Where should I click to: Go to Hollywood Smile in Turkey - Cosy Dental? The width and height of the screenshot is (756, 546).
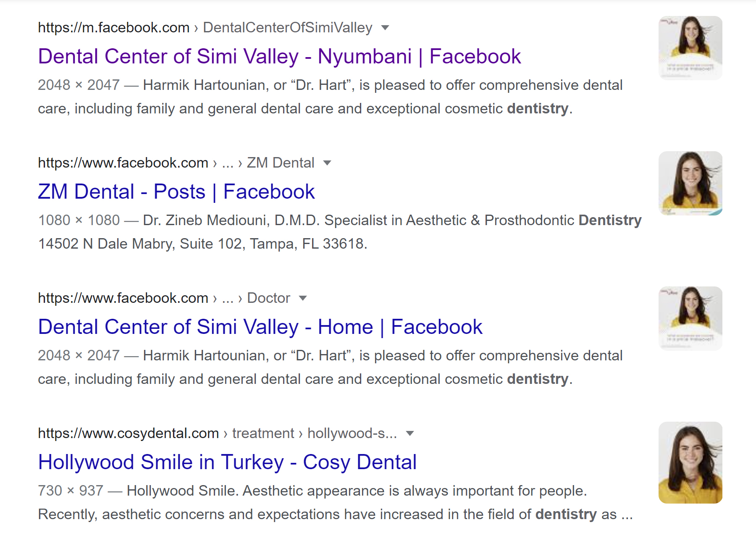tap(227, 462)
